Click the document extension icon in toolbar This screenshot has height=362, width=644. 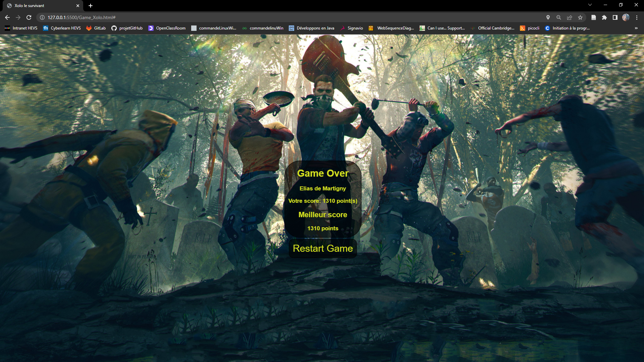pos(593,17)
